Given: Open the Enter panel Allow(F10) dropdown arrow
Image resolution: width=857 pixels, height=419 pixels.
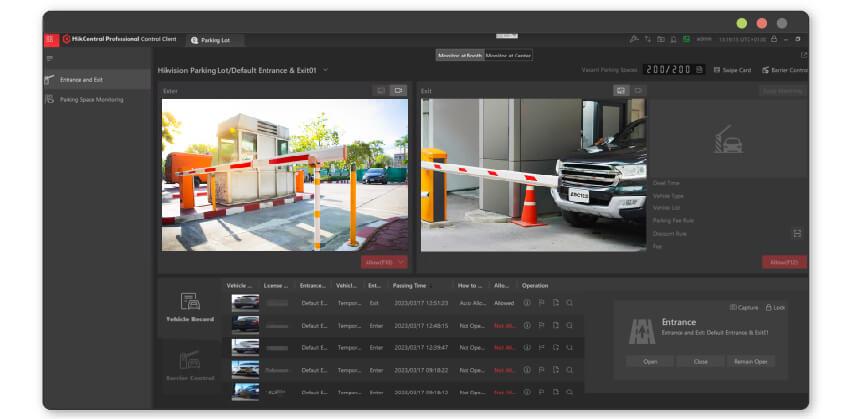Looking at the screenshot, I should point(402,262).
